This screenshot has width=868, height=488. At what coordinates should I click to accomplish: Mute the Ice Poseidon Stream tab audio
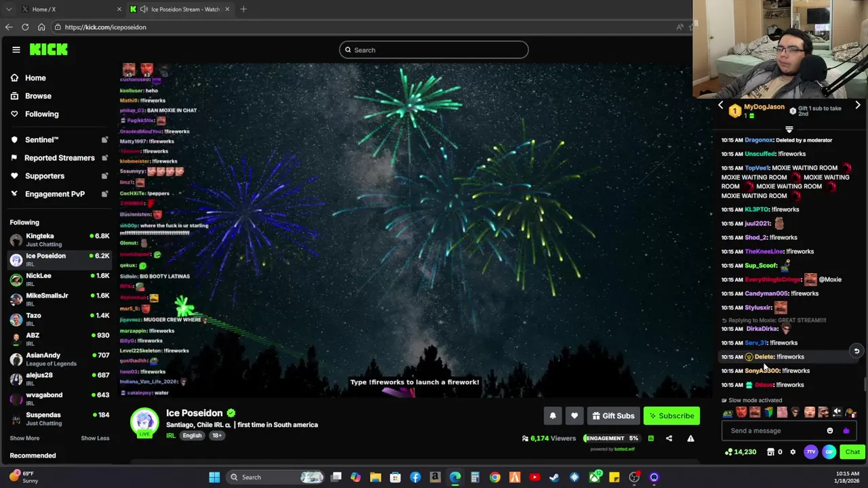pyautogui.click(x=144, y=9)
